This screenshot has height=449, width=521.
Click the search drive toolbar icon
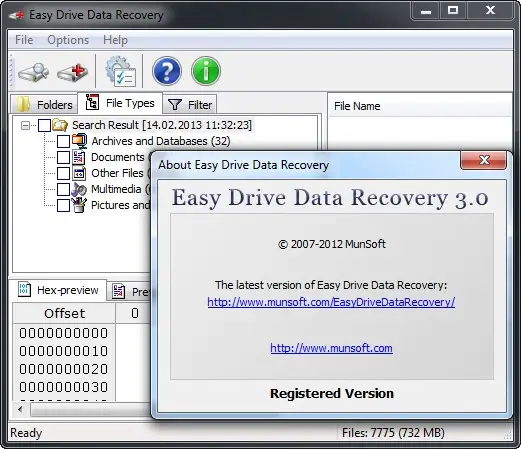[x=33, y=72]
